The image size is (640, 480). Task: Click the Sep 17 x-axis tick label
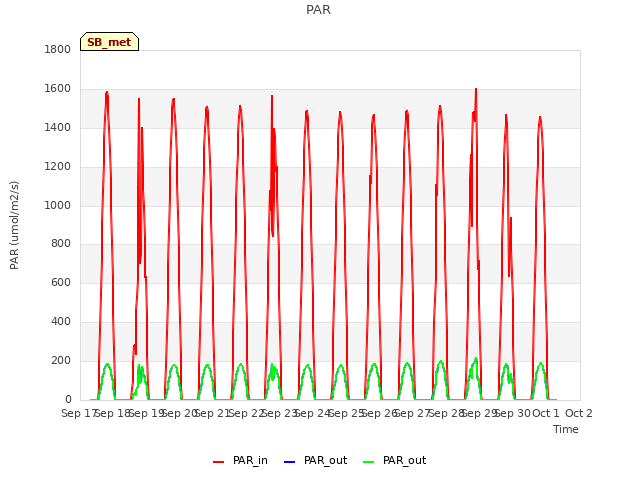[x=78, y=413]
